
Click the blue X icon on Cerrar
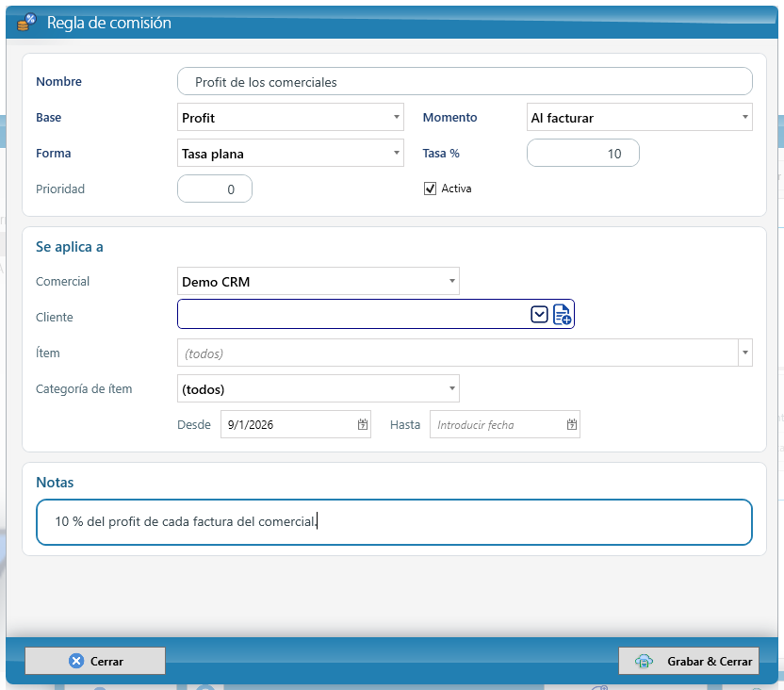76,661
